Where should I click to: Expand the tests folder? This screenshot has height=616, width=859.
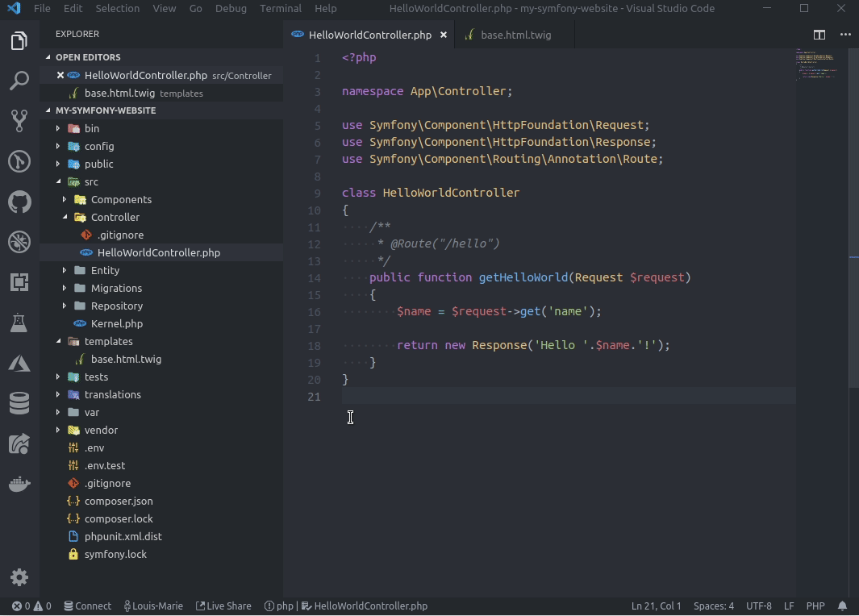click(57, 377)
